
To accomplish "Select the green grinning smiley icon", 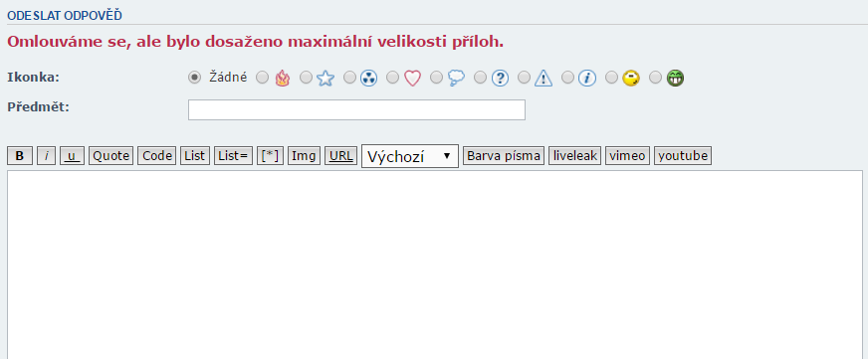I will tap(675, 78).
